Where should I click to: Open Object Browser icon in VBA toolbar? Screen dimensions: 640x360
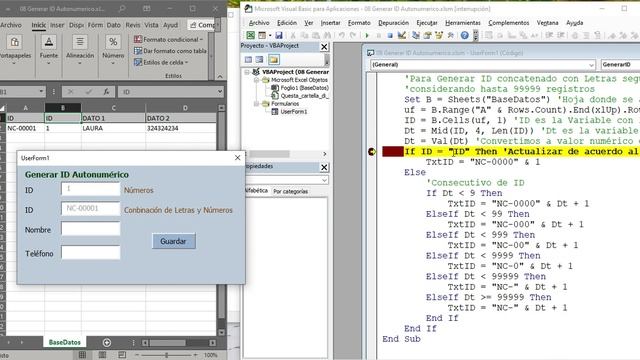[x=439, y=36]
